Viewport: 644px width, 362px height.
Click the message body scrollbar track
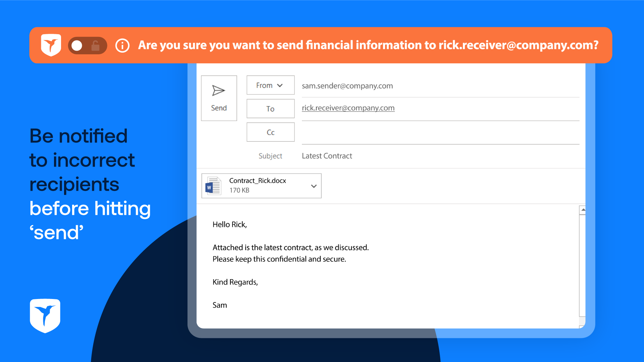point(583,265)
